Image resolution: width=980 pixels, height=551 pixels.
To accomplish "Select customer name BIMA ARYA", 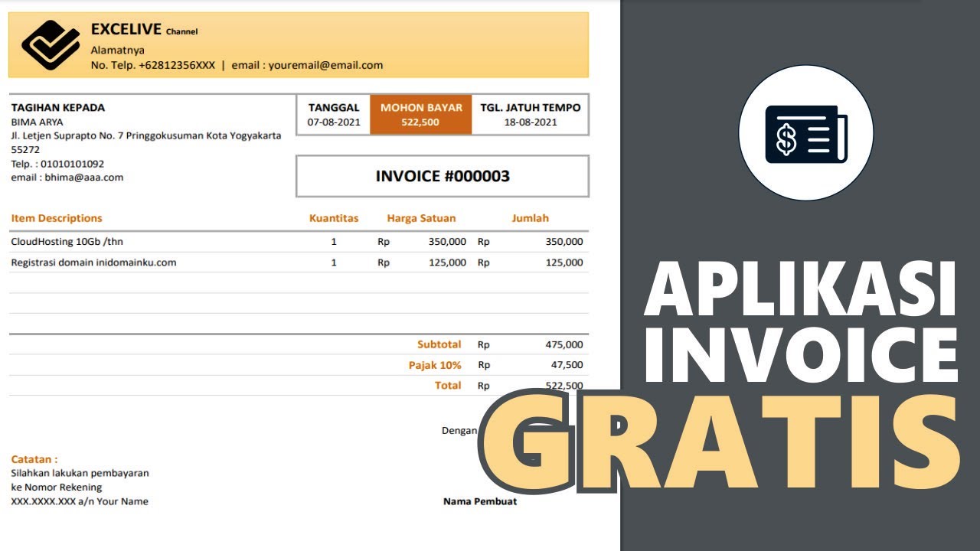I will [37, 122].
